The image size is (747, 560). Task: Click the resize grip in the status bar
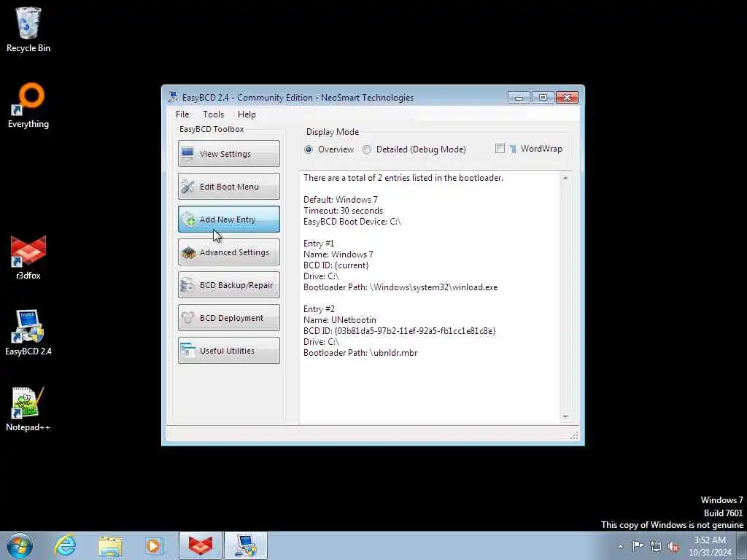tap(574, 435)
